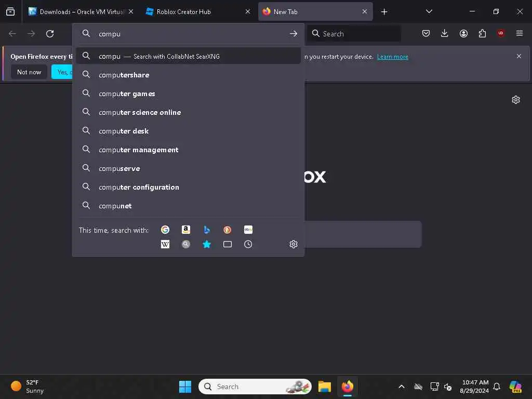Image resolution: width=532 pixels, height=399 pixels.
Task: Click the muted volume tray icon
Action: [448, 387]
